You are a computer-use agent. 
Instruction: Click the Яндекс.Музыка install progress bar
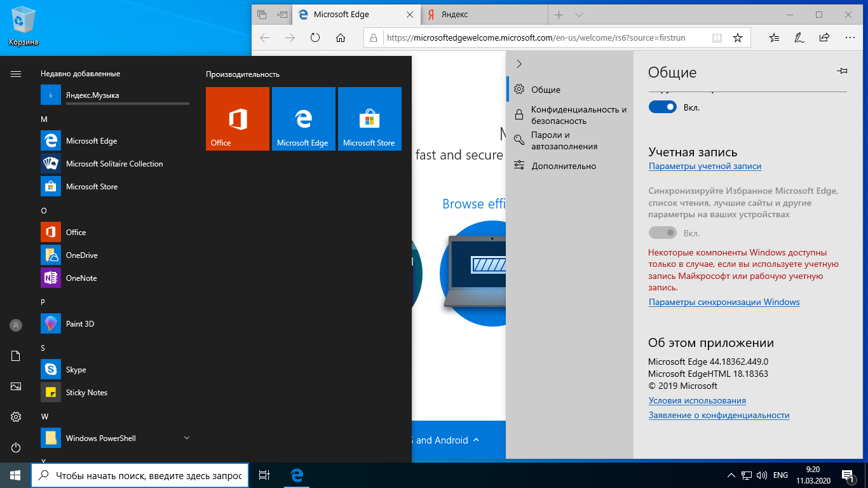(x=128, y=103)
